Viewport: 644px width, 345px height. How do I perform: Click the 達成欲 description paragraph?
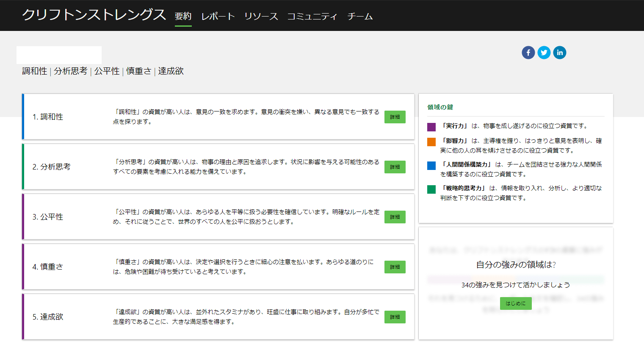pyautogui.click(x=246, y=317)
